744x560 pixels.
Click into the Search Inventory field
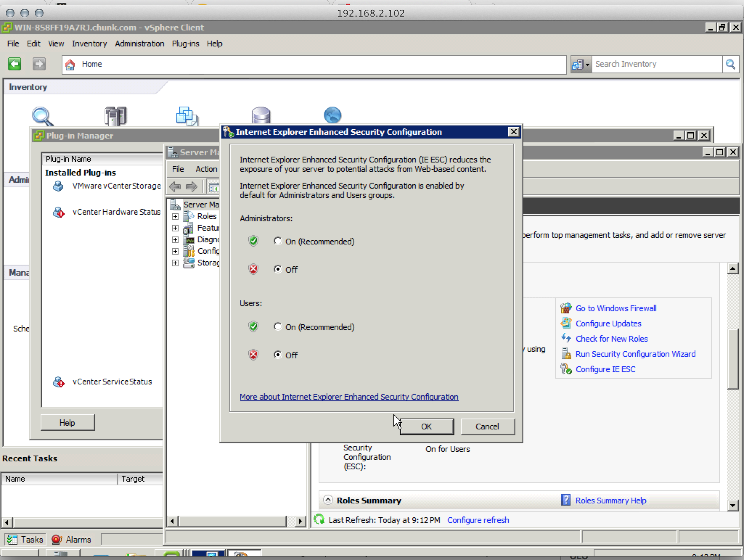click(656, 64)
